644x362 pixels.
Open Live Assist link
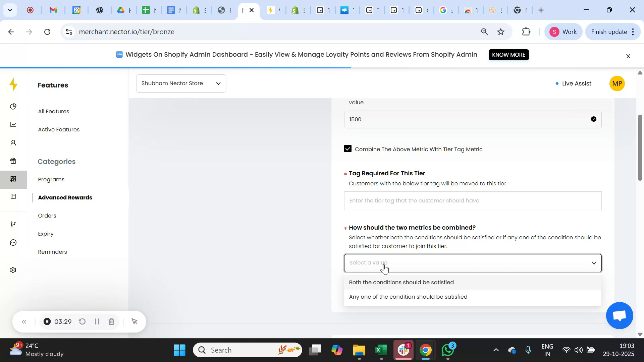click(576, 83)
